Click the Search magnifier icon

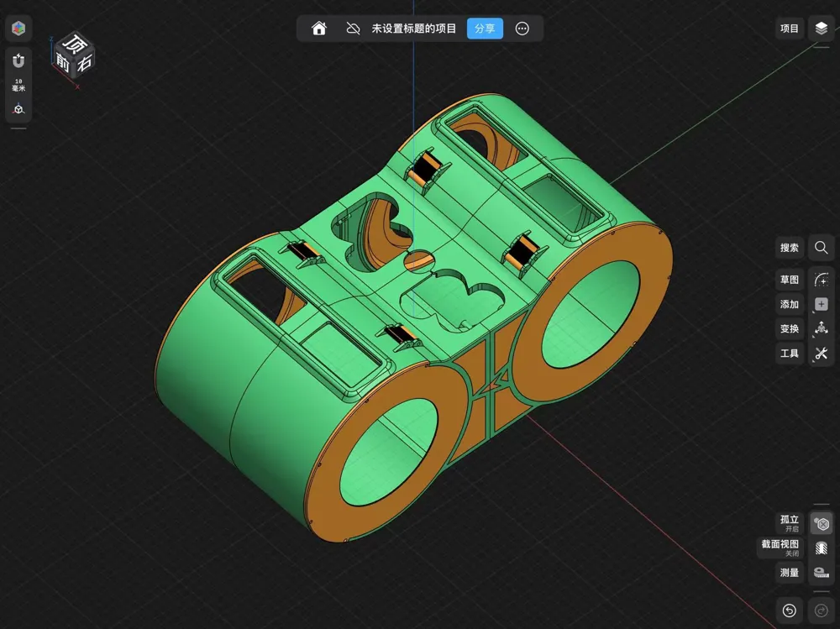pos(821,248)
